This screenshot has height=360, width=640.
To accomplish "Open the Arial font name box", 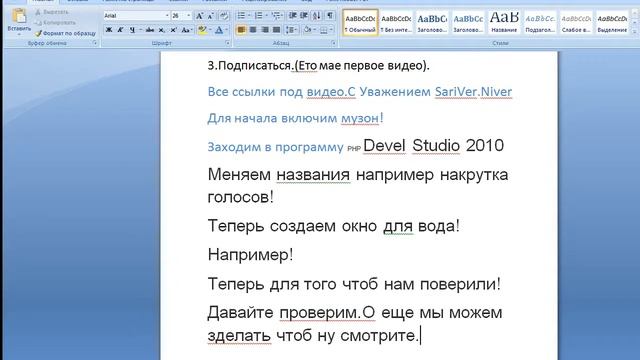I will (136, 16).
